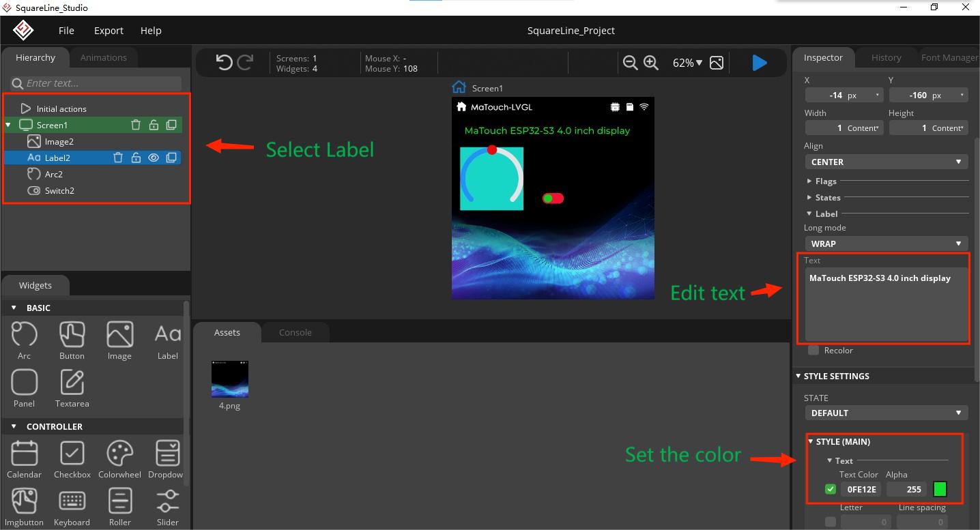Duplicate Label2 with copy icon

click(x=171, y=158)
